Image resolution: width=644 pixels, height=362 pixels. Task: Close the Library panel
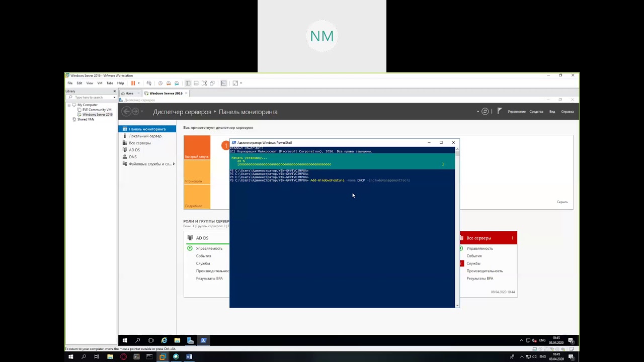pos(114,91)
